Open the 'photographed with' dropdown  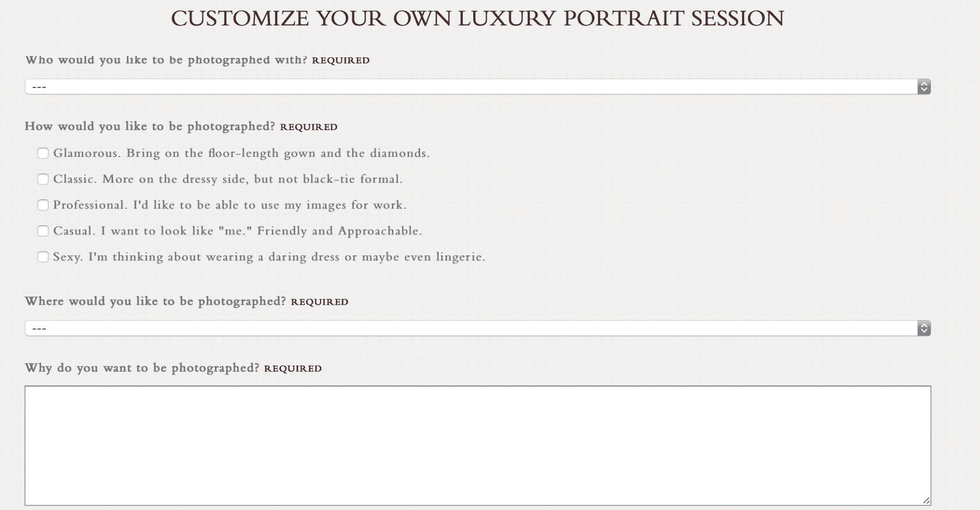click(x=478, y=87)
